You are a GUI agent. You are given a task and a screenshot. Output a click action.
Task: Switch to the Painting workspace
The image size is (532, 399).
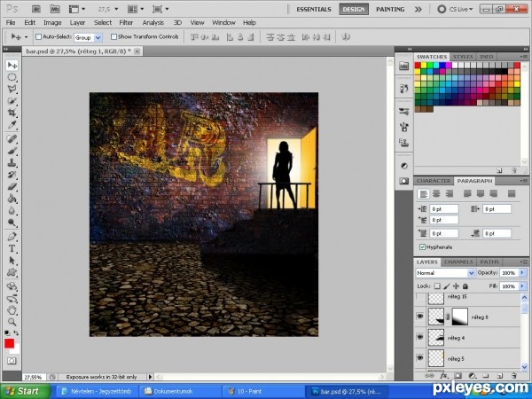[x=390, y=10]
